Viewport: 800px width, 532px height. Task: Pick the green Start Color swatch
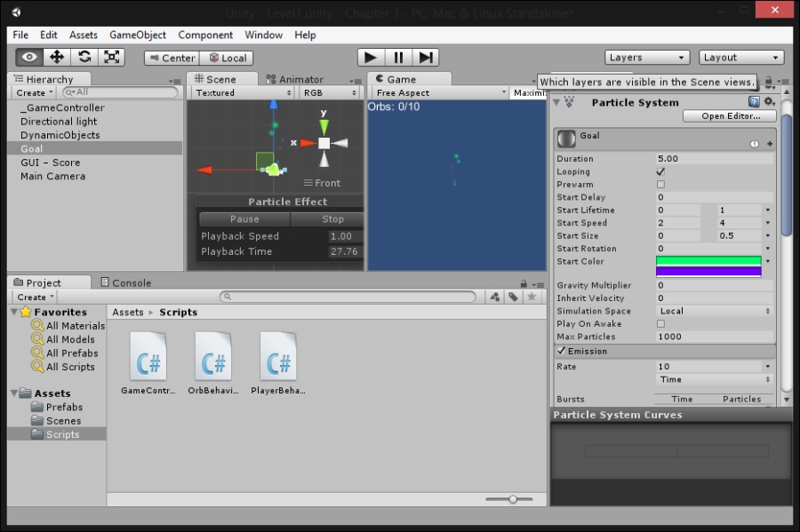[x=708, y=261]
